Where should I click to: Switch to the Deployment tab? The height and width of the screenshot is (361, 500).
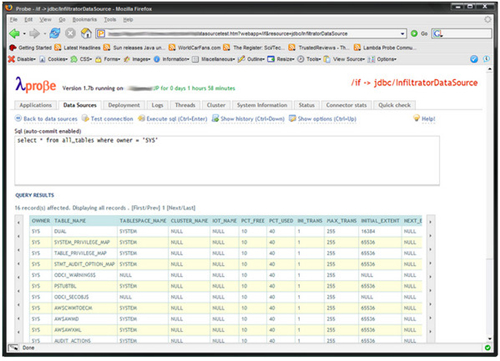pyautogui.click(x=124, y=105)
